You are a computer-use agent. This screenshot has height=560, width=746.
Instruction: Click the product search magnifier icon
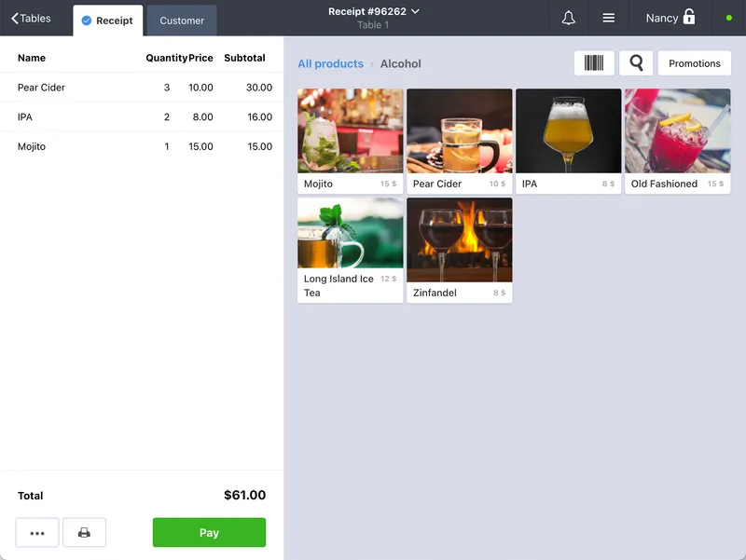pyautogui.click(x=636, y=63)
